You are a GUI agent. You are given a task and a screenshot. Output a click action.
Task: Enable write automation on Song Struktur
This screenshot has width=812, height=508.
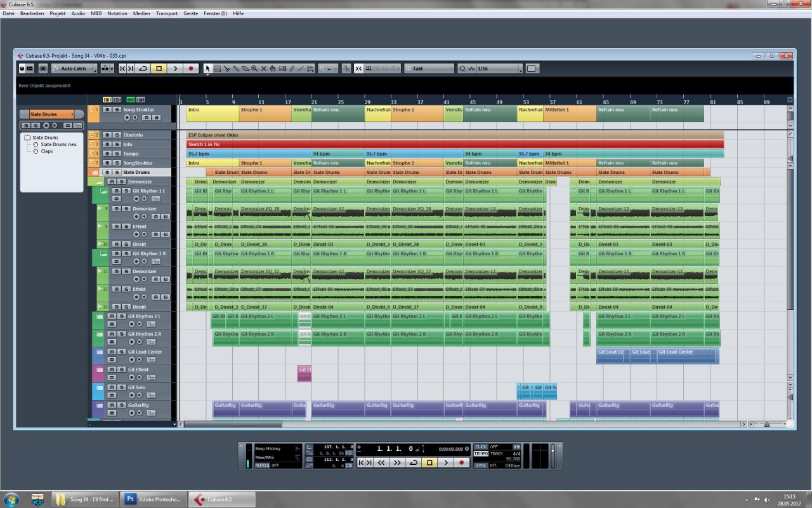pos(155,117)
